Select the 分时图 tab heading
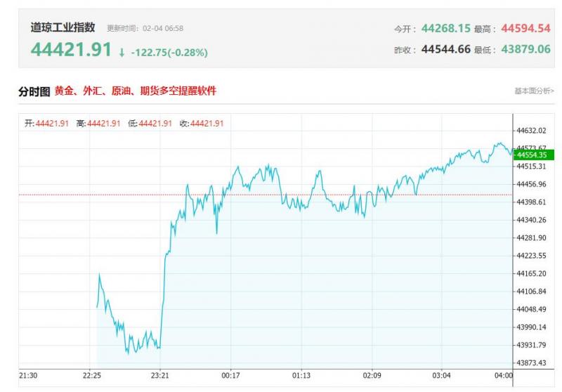562x392 pixels. [34, 91]
